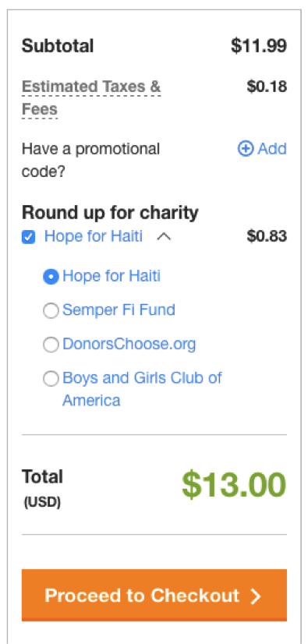
Task: Click the $0.83 charity round-up amount
Action: [x=267, y=236]
